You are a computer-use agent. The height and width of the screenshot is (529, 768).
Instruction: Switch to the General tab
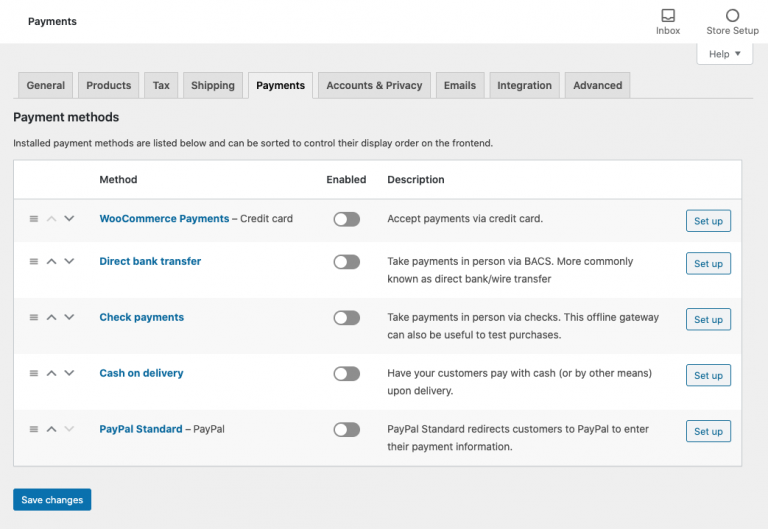46,85
